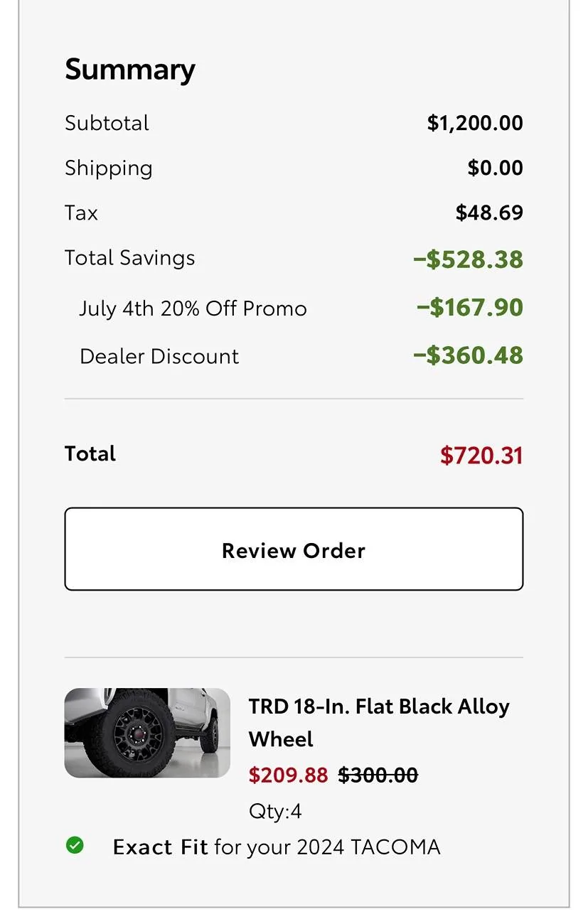Click the $209.88 sale price
Screen dimensions: 588x924
click(x=288, y=775)
